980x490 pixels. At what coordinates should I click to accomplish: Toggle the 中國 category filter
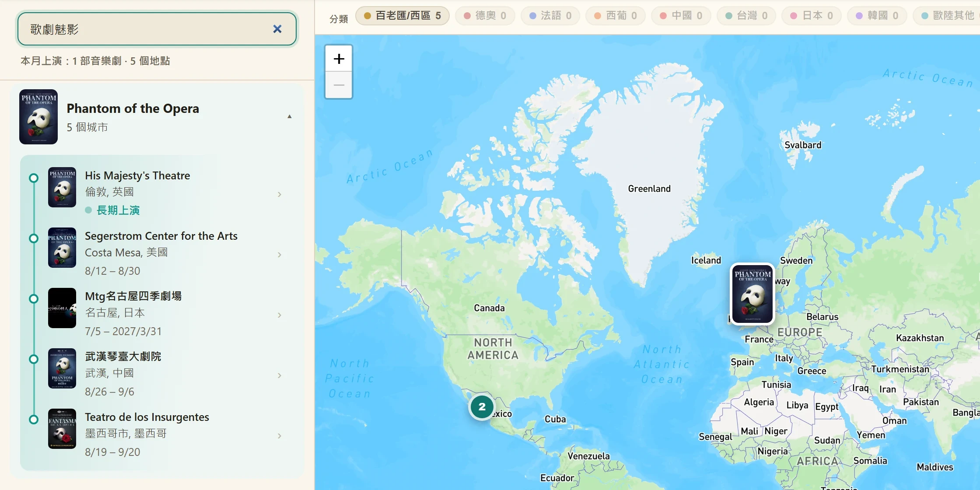(x=681, y=16)
